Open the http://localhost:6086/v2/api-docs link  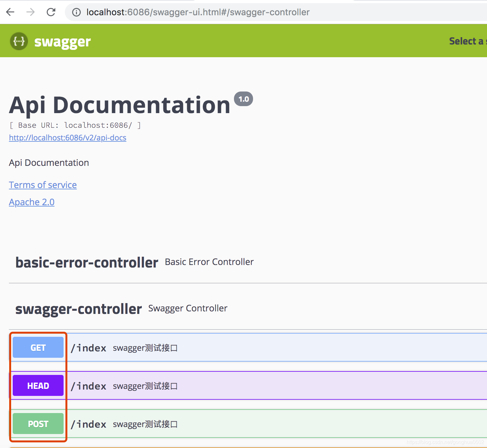tap(67, 138)
